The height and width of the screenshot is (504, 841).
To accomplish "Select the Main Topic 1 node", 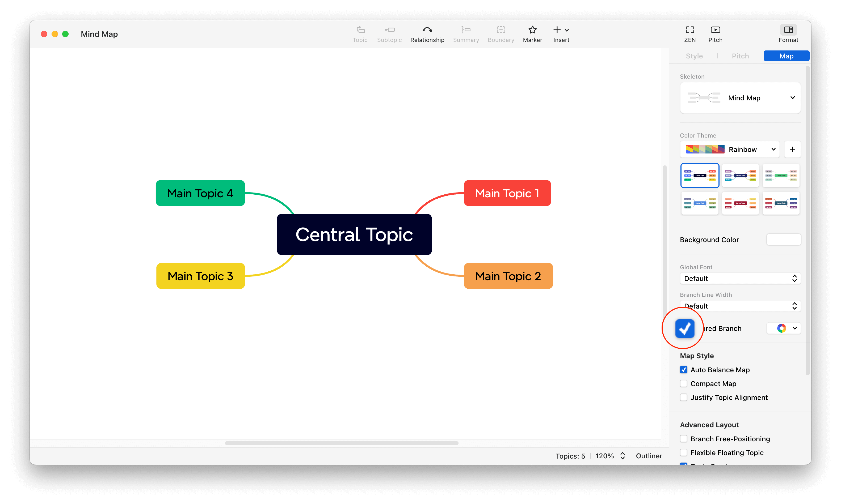I will click(507, 193).
